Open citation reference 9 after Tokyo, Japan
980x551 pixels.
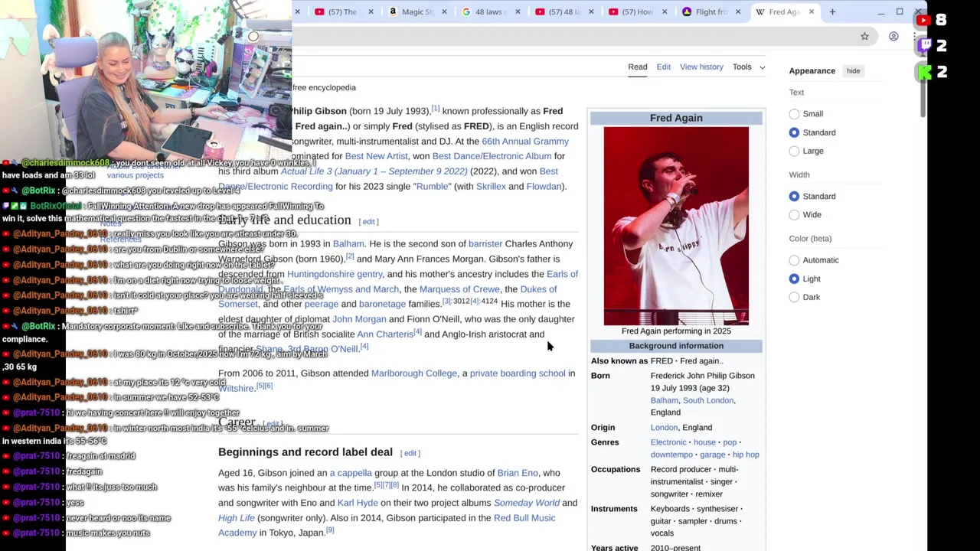[330, 530]
